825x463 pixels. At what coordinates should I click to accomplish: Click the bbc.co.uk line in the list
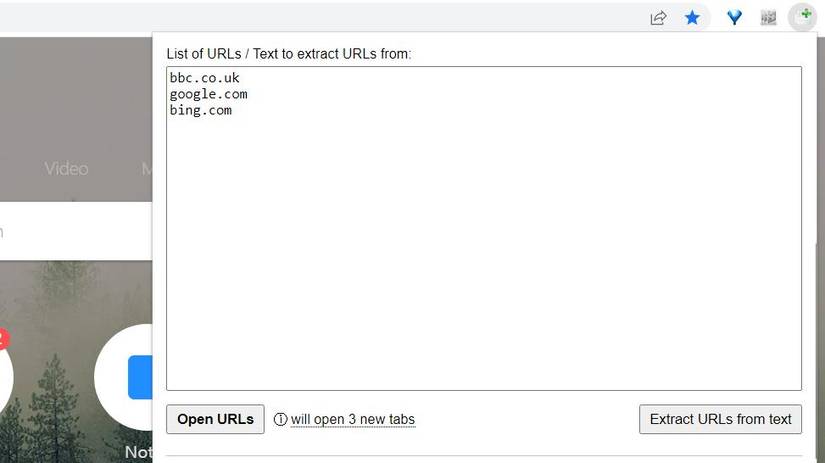205,78
